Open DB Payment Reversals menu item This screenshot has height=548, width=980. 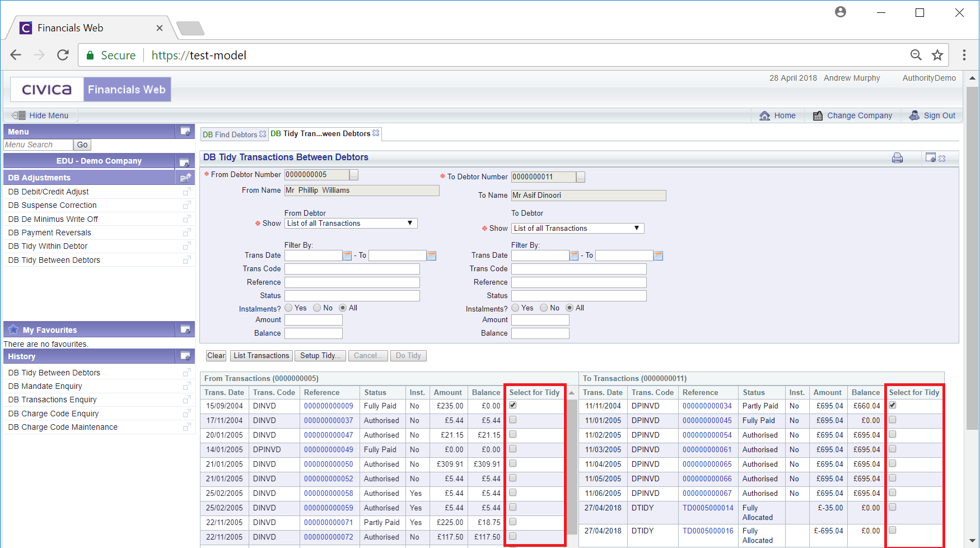(49, 233)
